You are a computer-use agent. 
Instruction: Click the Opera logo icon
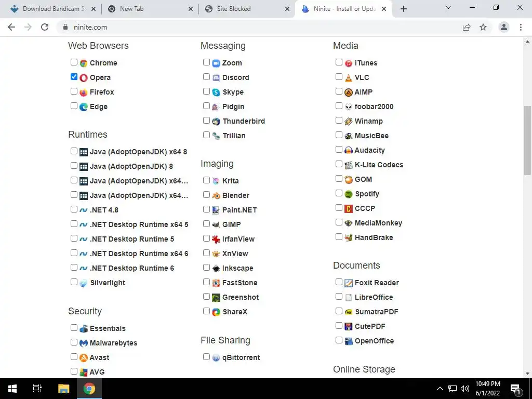pyautogui.click(x=84, y=78)
